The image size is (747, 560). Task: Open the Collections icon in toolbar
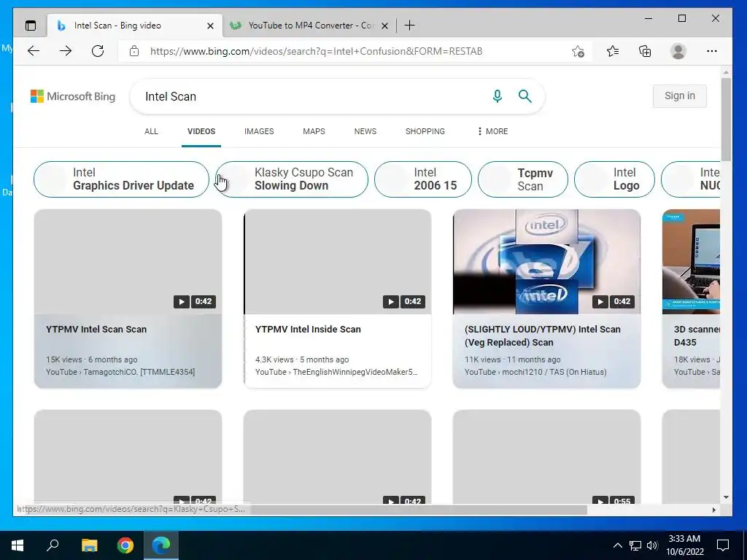click(x=645, y=51)
